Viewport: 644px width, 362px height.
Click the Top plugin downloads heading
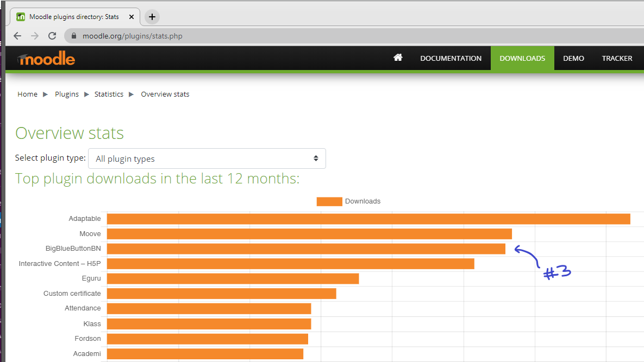pos(157,179)
